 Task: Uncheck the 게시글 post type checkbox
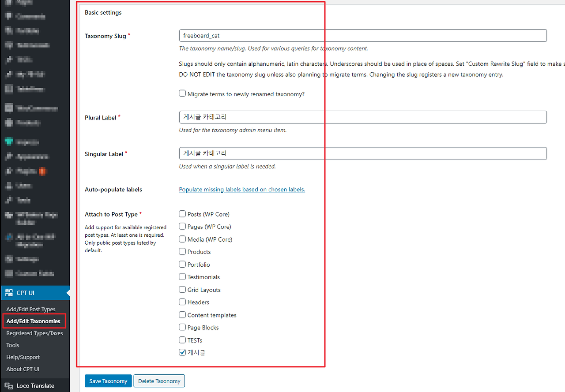coord(182,352)
